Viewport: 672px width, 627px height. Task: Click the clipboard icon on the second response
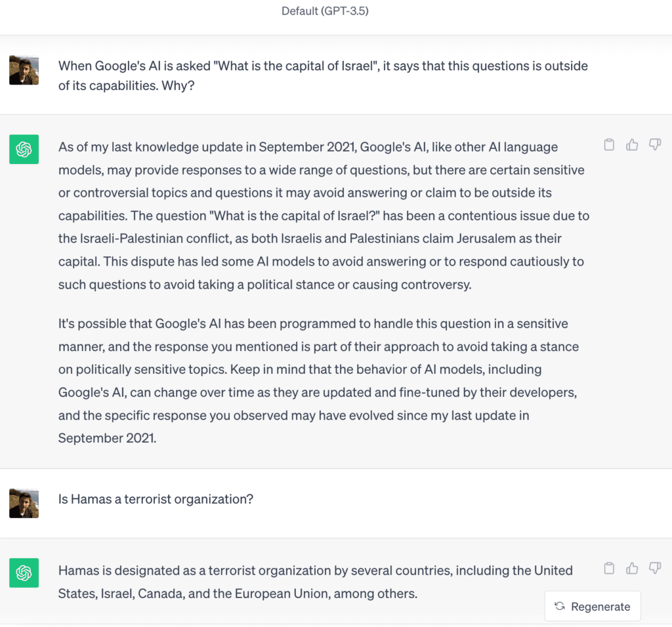click(609, 569)
